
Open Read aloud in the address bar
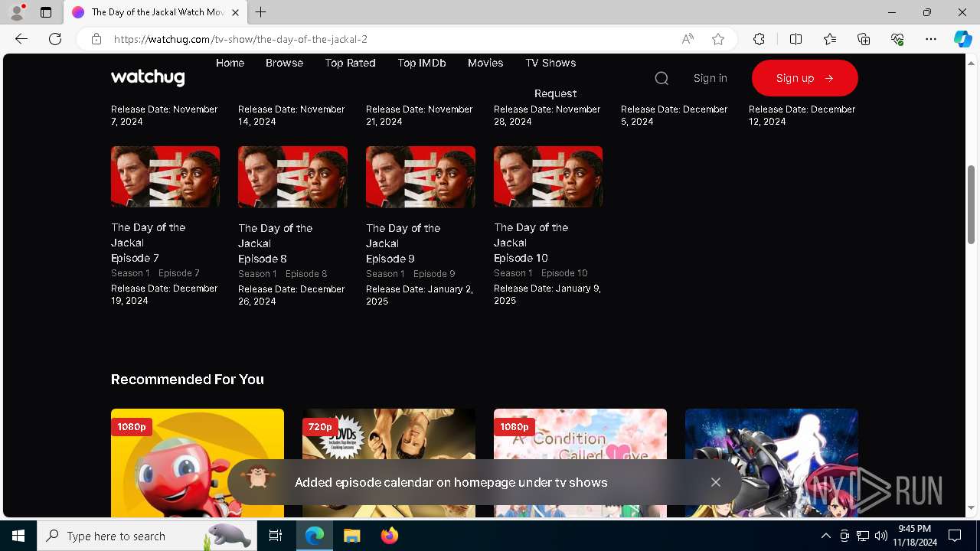688,39
